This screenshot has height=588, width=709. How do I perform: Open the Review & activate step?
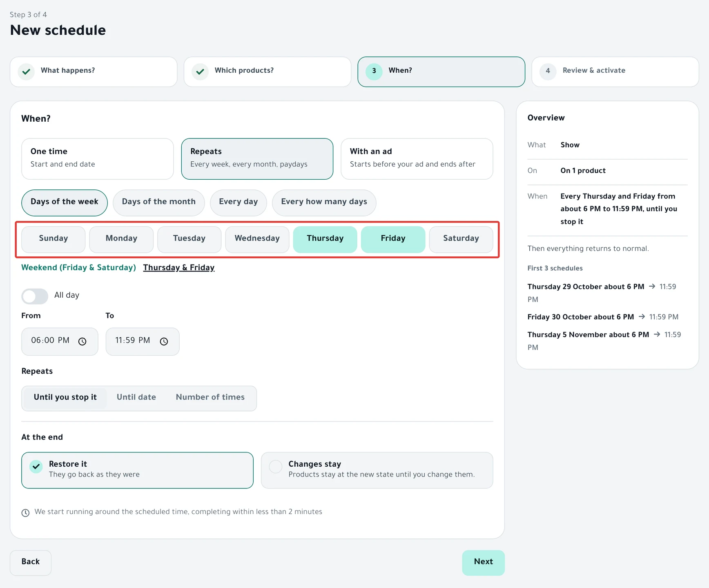point(615,72)
